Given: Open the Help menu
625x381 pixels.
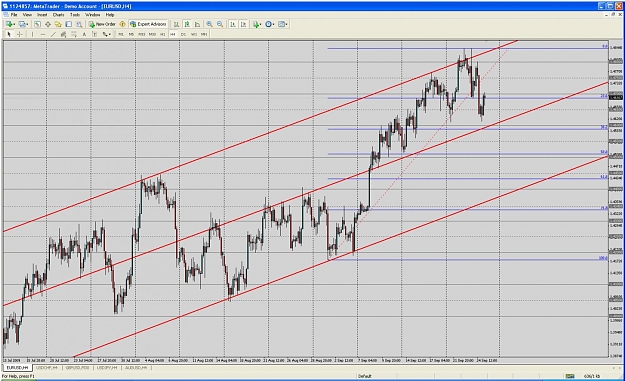Looking at the screenshot, I should click(110, 15).
